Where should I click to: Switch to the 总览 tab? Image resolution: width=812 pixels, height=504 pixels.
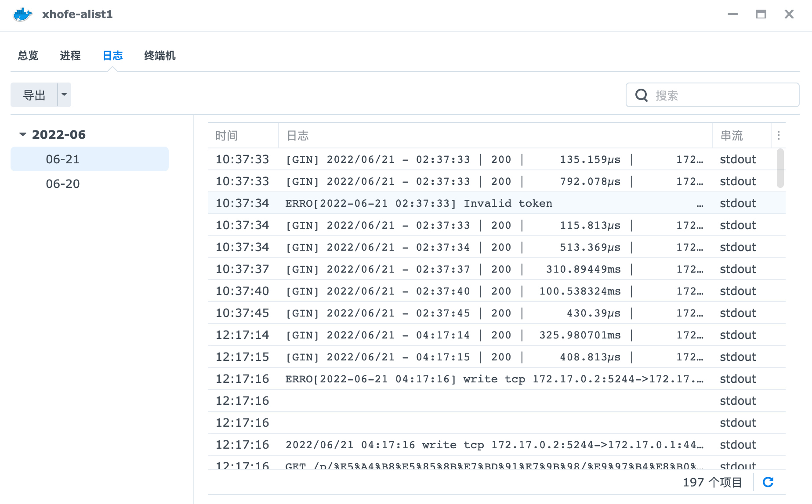(x=28, y=56)
